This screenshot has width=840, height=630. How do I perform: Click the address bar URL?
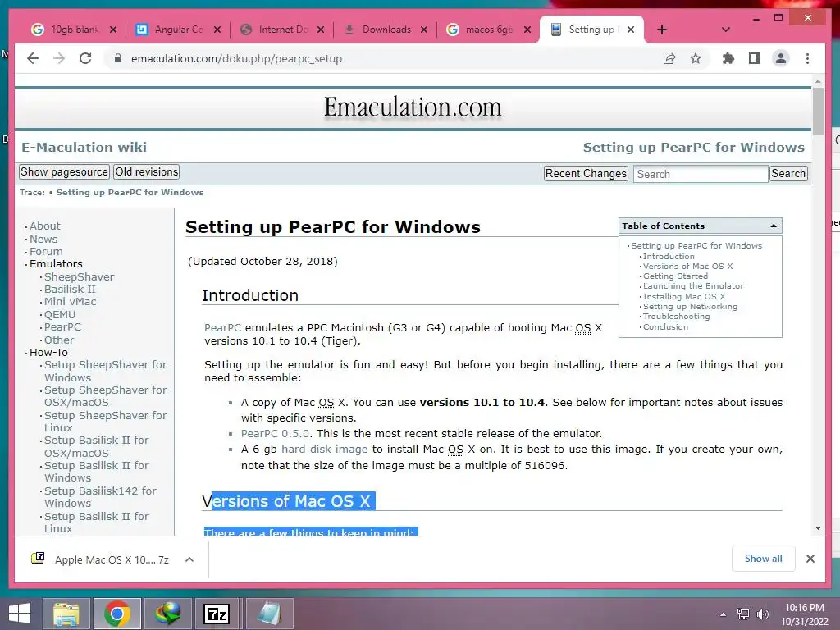[236, 58]
